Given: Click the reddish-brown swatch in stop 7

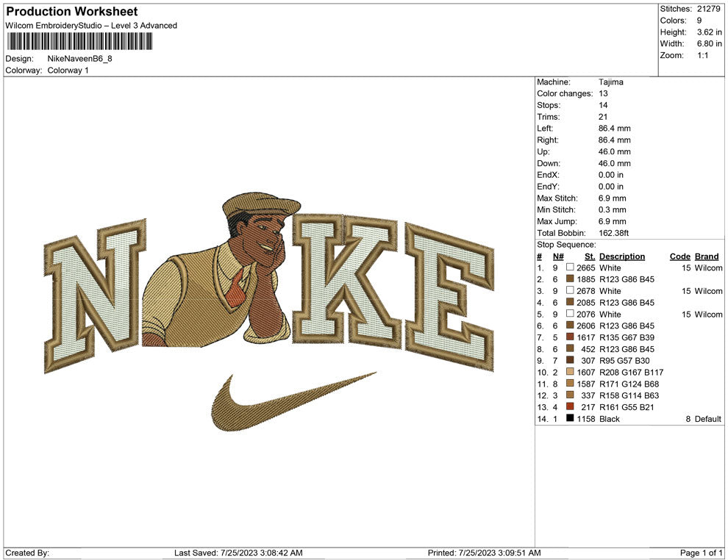Looking at the screenshot, I should coord(570,337).
